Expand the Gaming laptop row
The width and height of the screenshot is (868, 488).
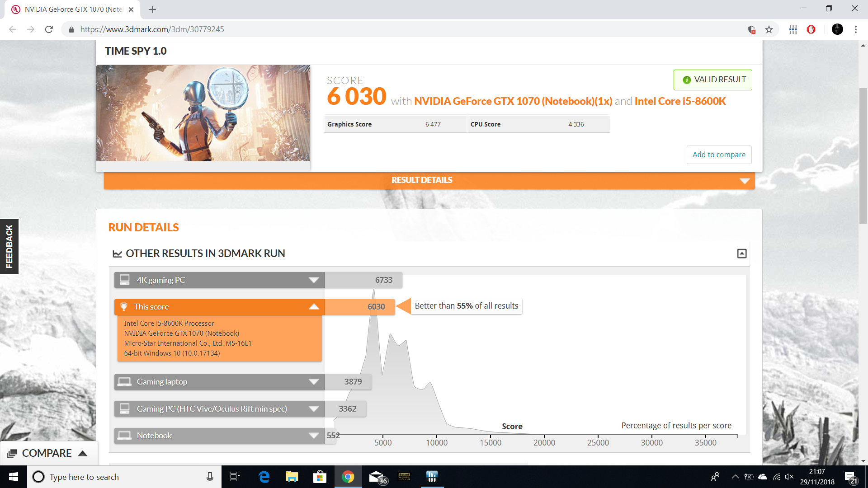coord(219,382)
